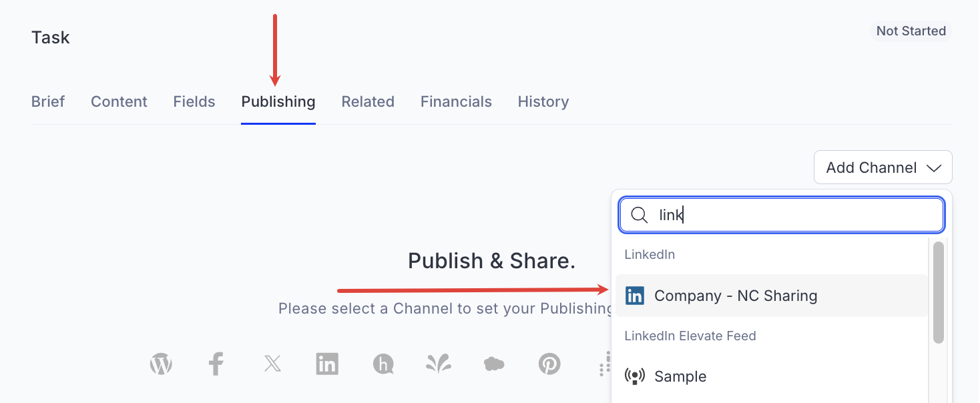980x403 pixels.
Task: Choose Sample under LinkedIn Elevate Feed
Action: point(680,376)
